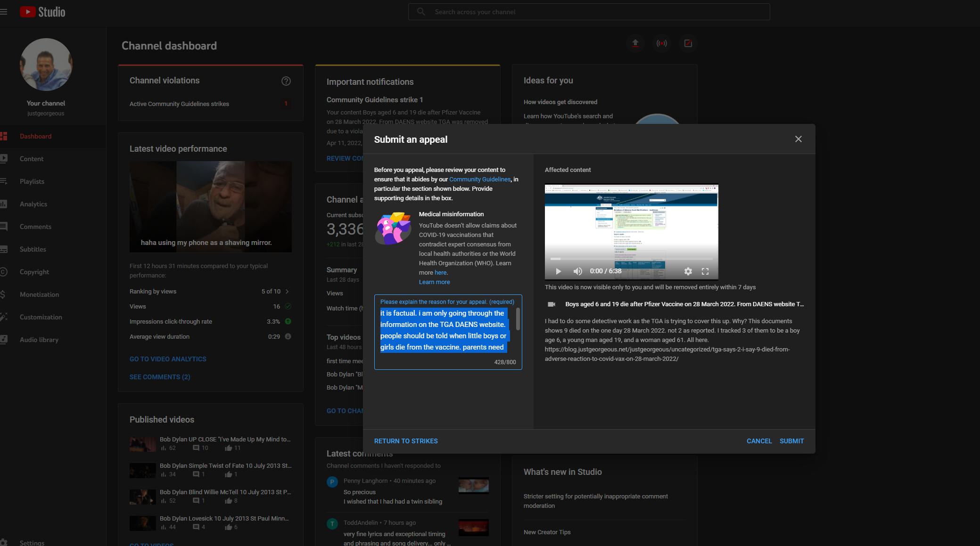Open Bob Dylan Simple Twist of Fate video
The height and width of the screenshot is (546, 980).
[142, 470]
